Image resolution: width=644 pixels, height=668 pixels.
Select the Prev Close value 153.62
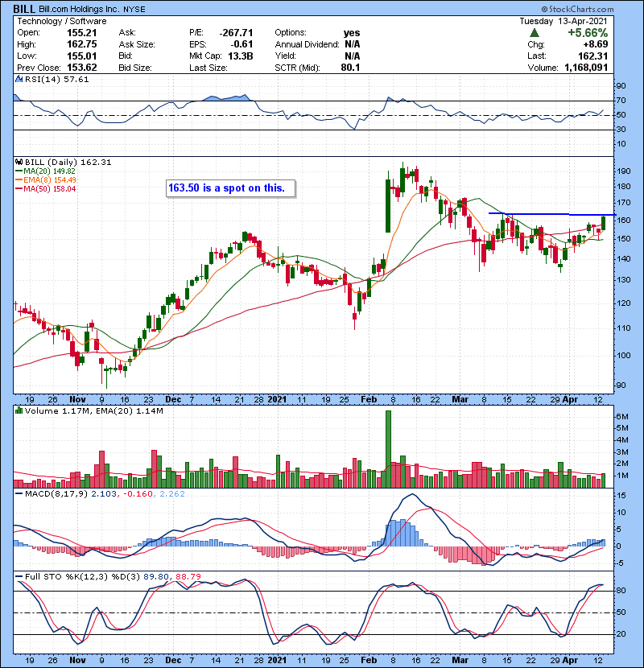tap(82, 68)
